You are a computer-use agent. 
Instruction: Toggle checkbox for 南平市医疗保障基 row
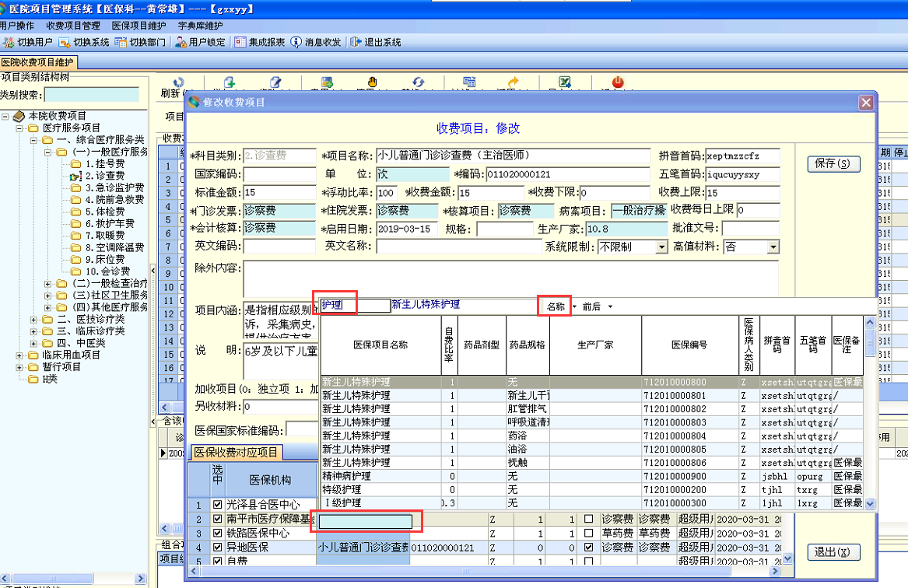point(218,519)
